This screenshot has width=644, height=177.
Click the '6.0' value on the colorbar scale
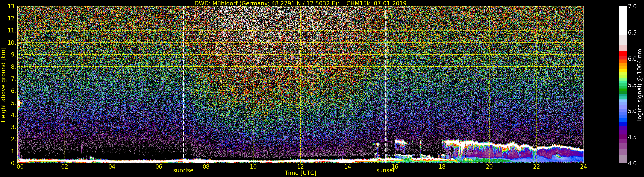click(632, 59)
